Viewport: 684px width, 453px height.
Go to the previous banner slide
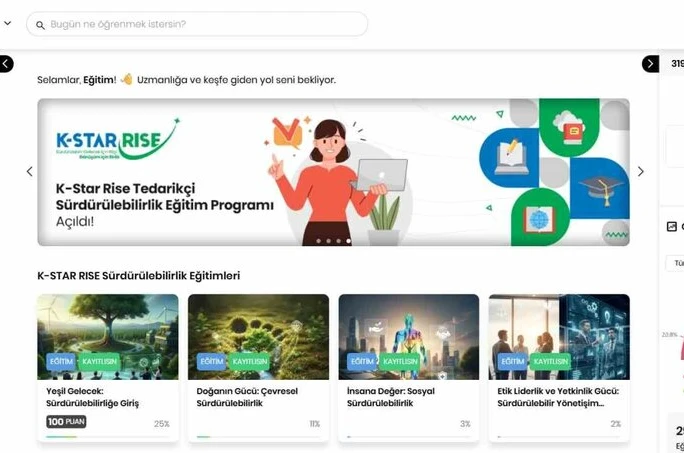[30, 172]
